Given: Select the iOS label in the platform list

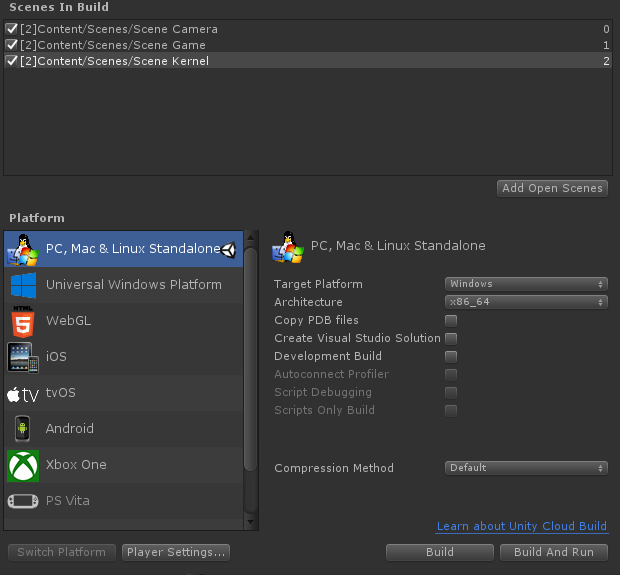Looking at the screenshot, I should pyautogui.click(x=56, y=357).
